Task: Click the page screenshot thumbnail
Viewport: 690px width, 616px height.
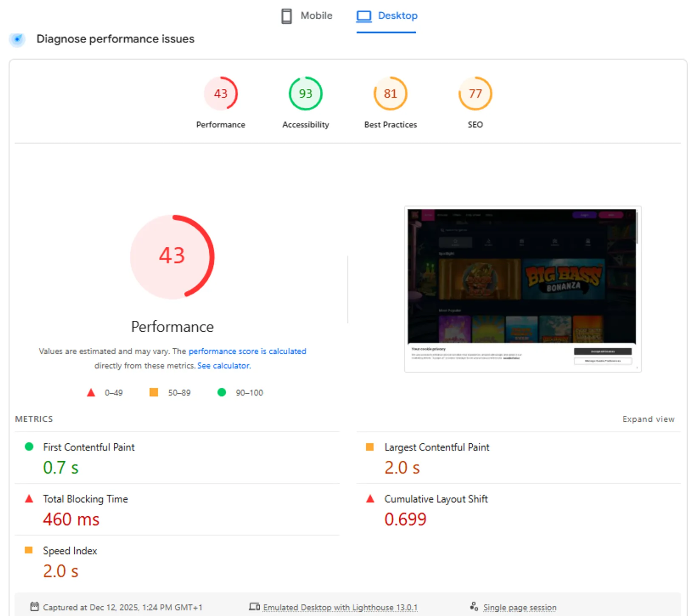Action: (522, 288)
